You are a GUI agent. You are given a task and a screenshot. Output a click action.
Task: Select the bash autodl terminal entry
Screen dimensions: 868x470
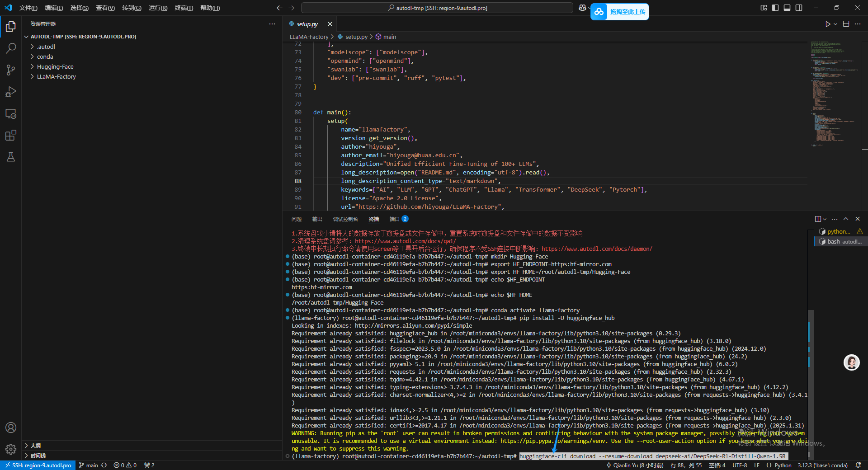pyautogui.click(x=841, y=241)
